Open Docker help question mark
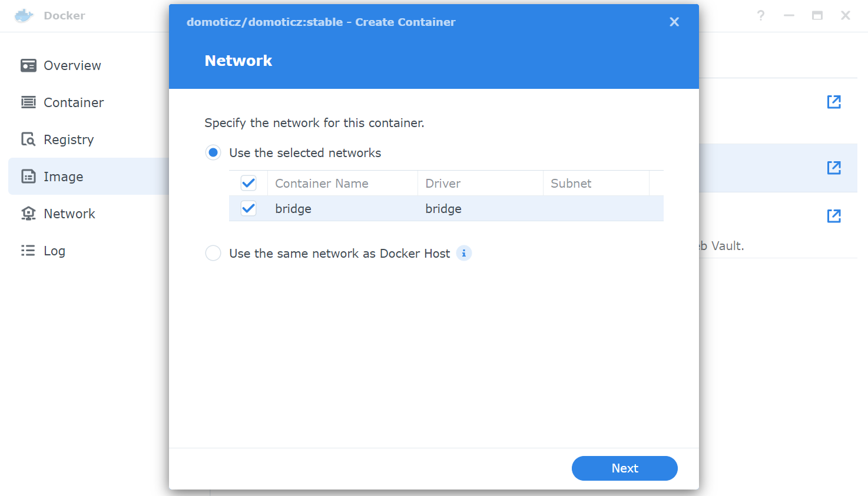The height and width of the screenshot is (496, 868). [x=761, y=15]
